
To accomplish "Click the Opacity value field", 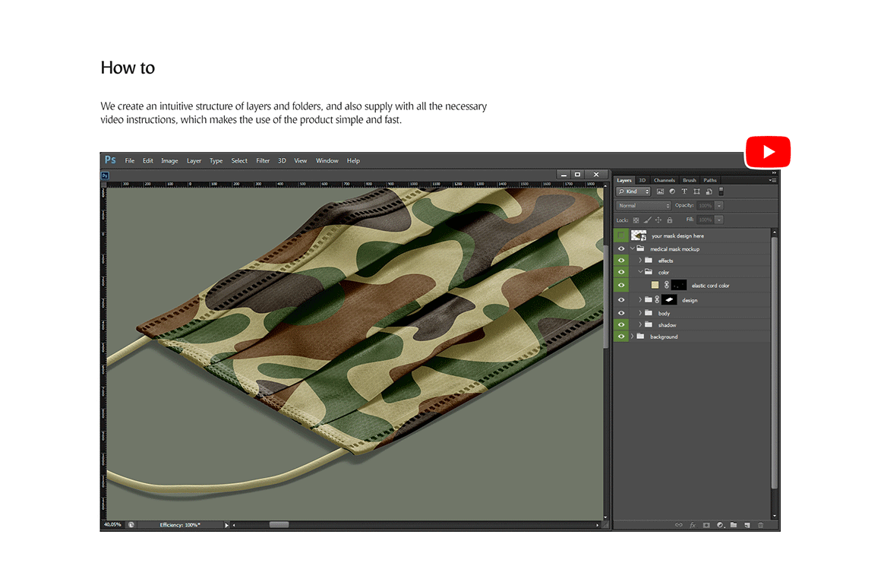I will coord(705,206).
